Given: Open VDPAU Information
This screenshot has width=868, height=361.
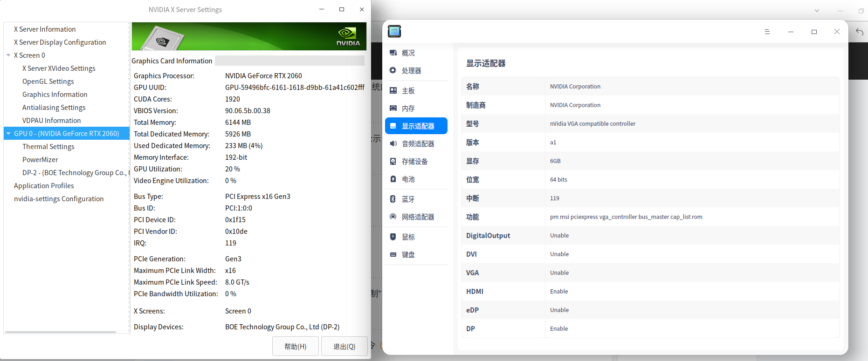Looking at the screenshot, I should pyautogui.click(x=52, y=121).
